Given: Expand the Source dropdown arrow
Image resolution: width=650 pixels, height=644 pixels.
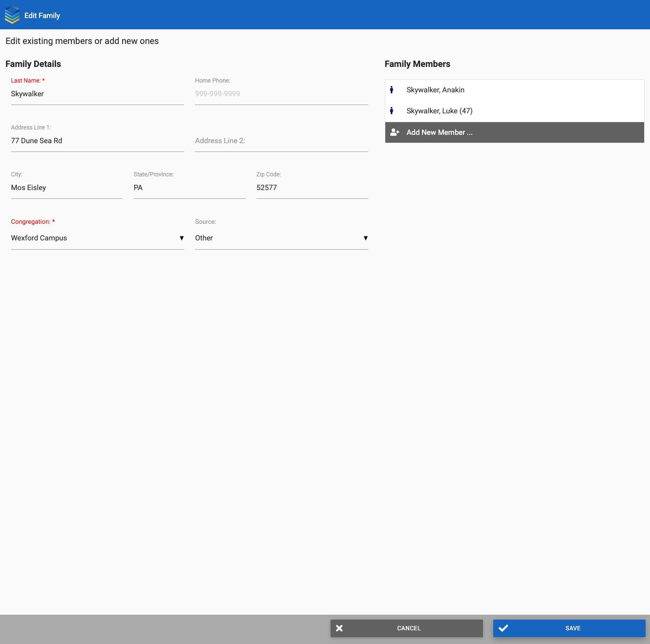Looking at the screenshot, I should [x=365, y=238].
